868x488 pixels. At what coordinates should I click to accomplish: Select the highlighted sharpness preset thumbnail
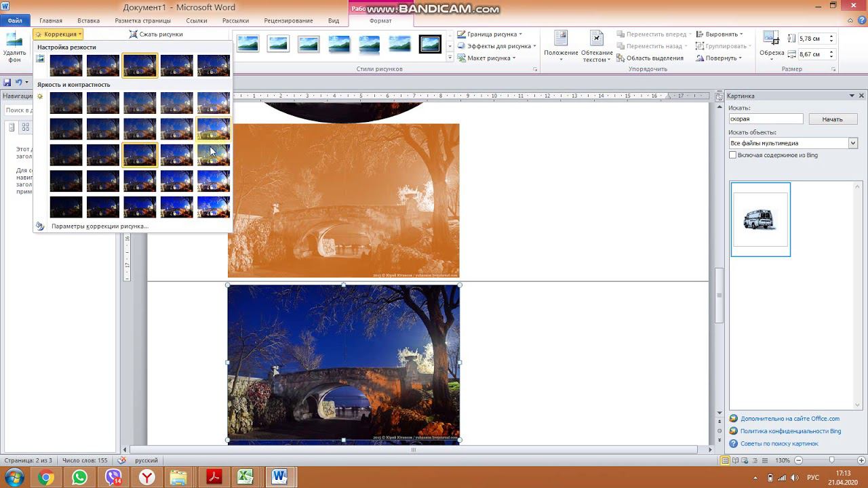(140, 66)
